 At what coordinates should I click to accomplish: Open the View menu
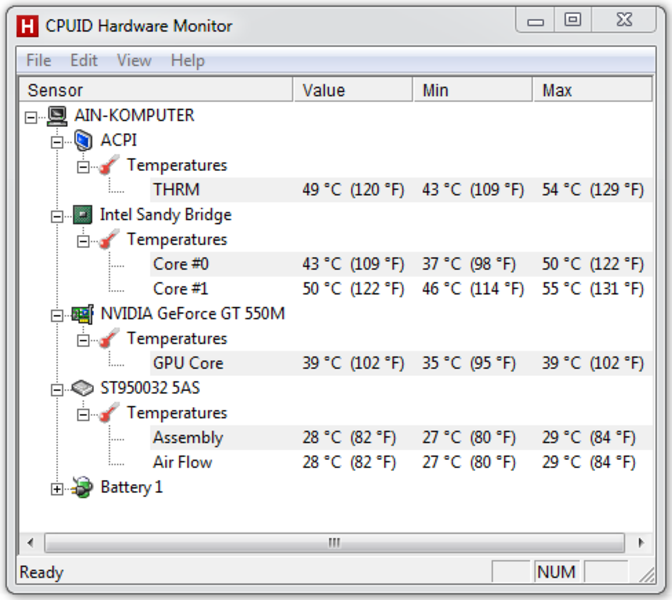click(x=134, y=60)
